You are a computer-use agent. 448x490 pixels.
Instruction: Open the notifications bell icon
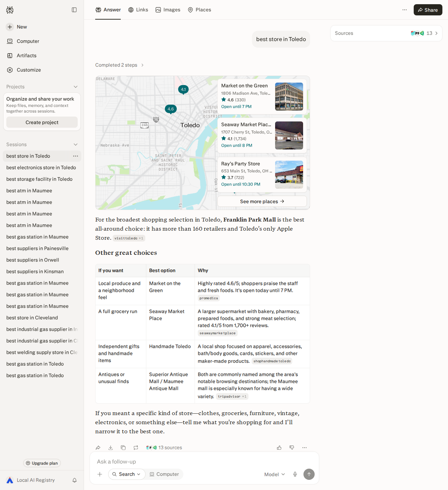pos(75,480)
